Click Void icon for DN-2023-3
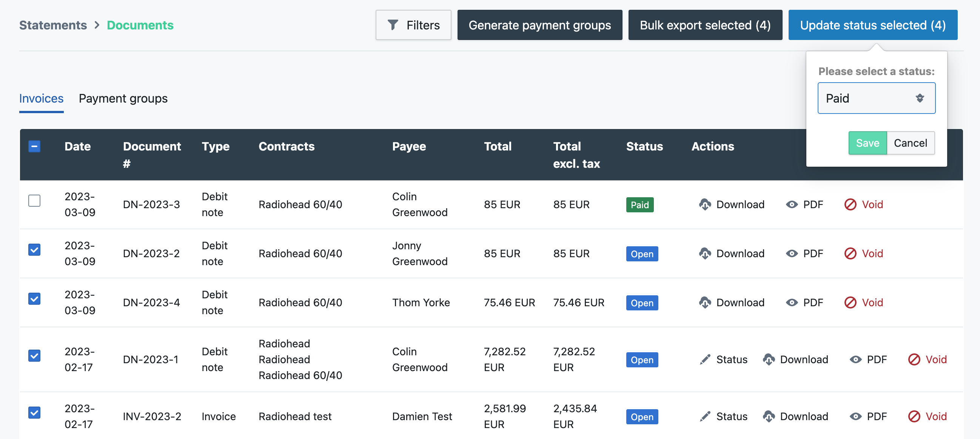This screenshot has width=980, height=439. (x=850, y=204)
